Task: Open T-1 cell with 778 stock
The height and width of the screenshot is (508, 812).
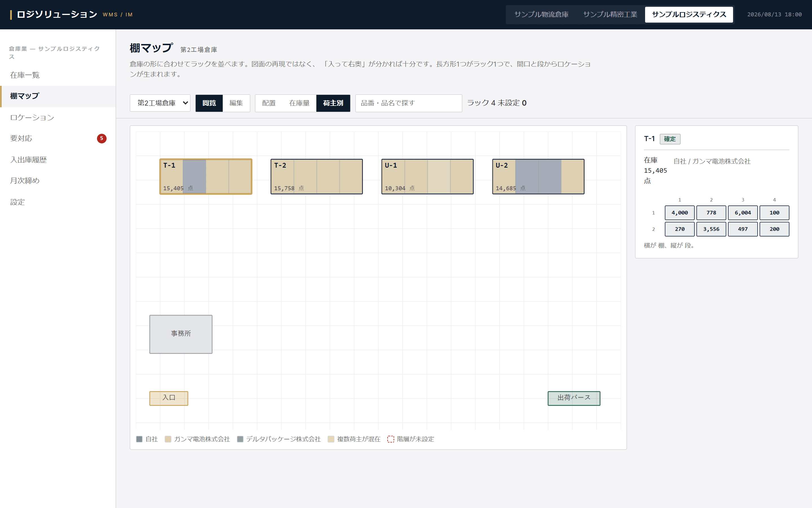Action: (711, 213)
